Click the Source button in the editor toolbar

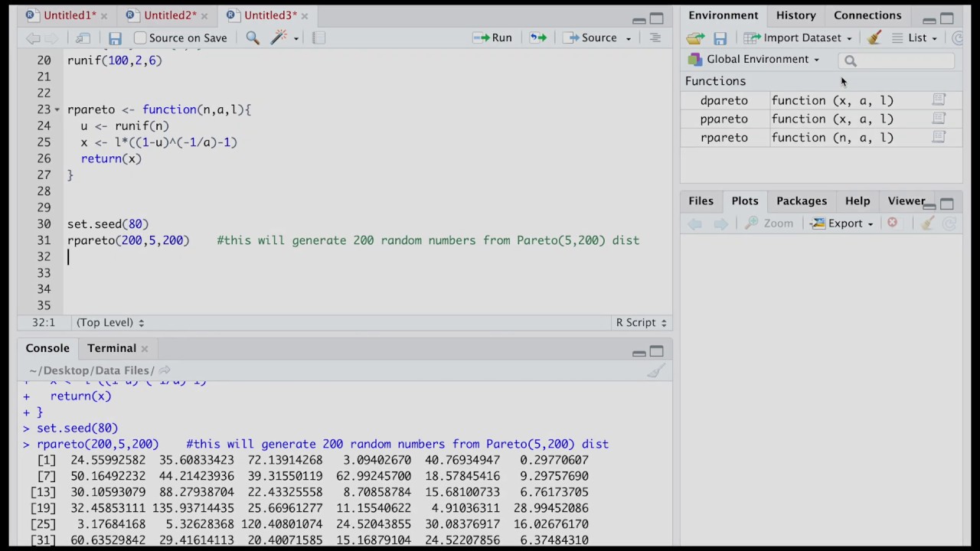coord(590,37)
